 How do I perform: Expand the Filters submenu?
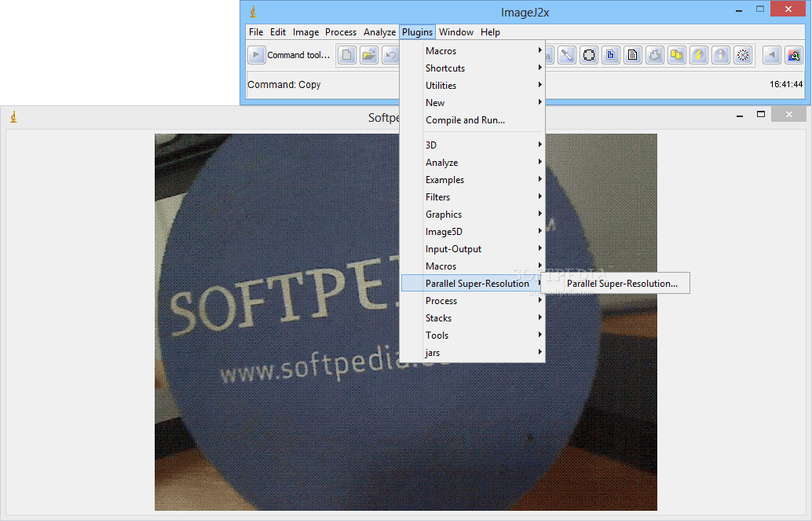pyautogui.click(x=472, y=197)
